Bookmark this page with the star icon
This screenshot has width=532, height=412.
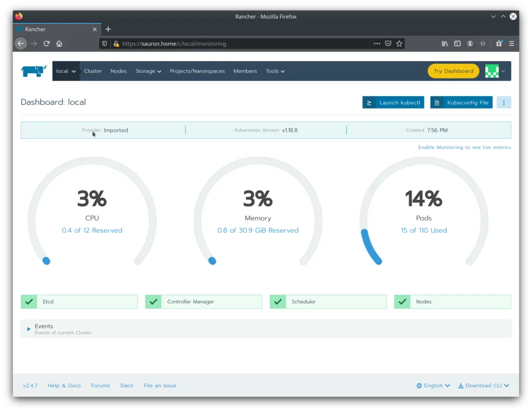click(399, 44)
